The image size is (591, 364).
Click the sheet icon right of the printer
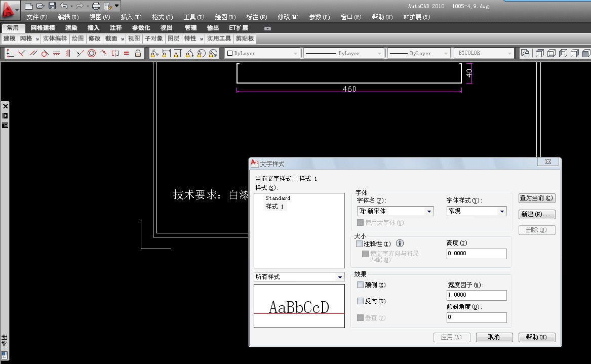pos(108,6)
